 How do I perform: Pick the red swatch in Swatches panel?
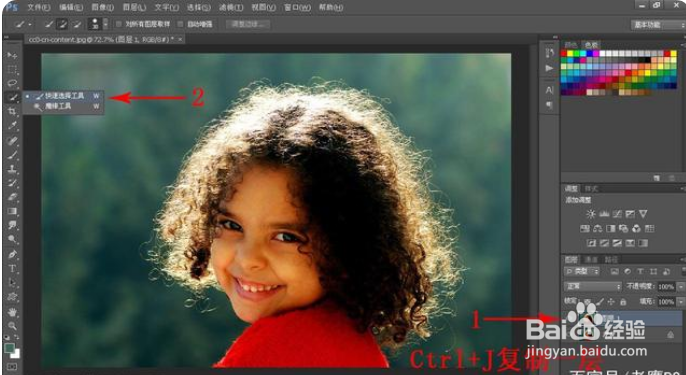coord(564,53)
